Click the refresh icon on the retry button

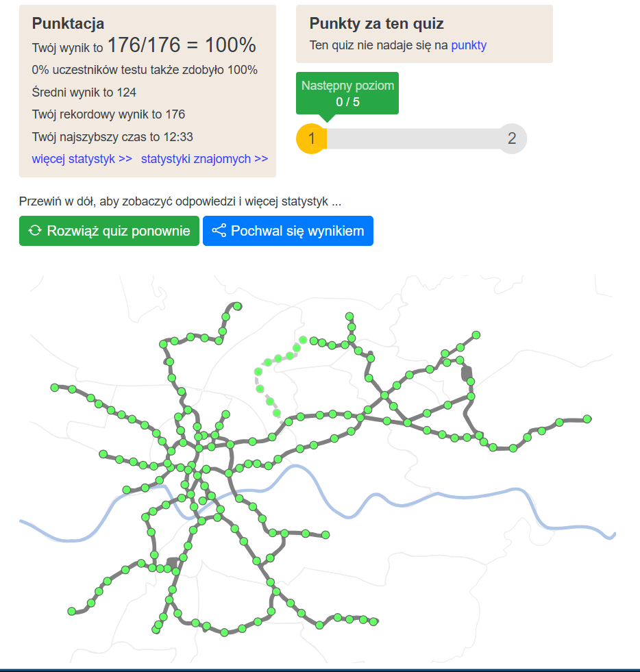pyautogui.click(x=35, y=231)
